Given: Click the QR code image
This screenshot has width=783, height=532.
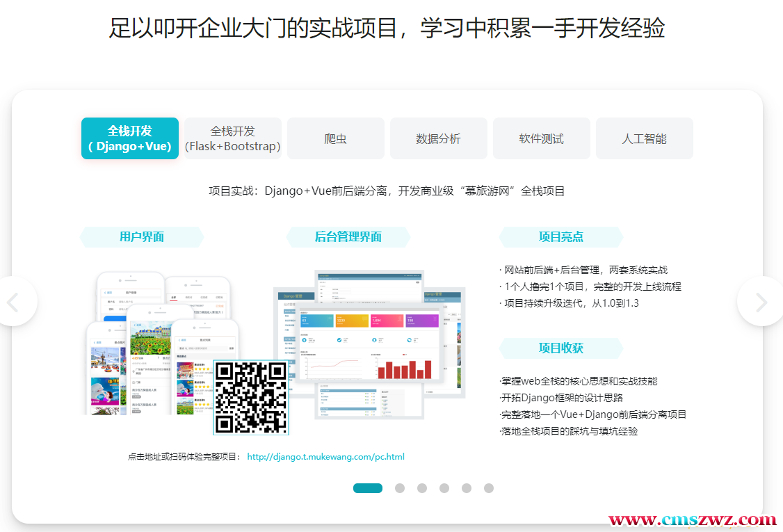Looking at the screenshot, I should point(250,397).
